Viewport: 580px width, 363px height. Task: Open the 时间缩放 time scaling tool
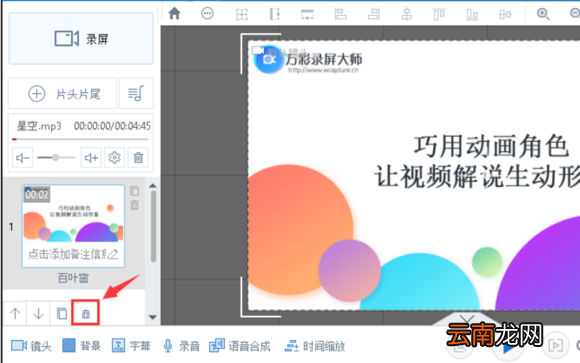click(x=314, y=346)
